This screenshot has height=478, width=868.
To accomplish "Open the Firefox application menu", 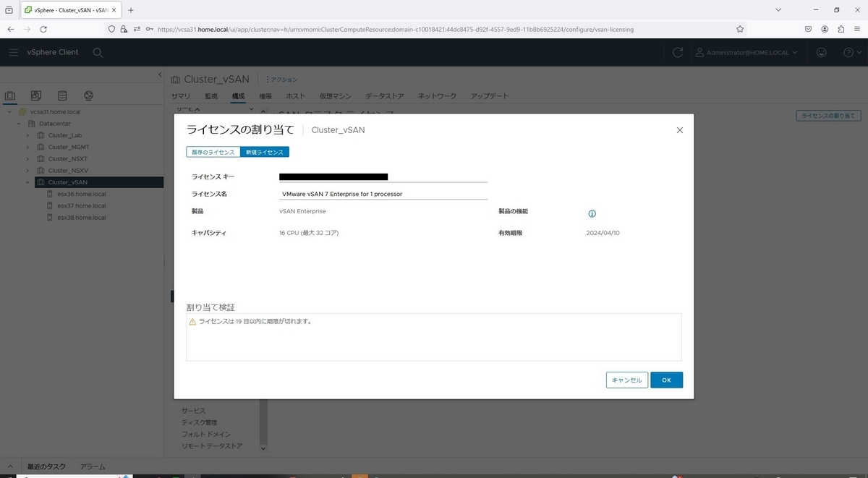I will click(857, 29).
